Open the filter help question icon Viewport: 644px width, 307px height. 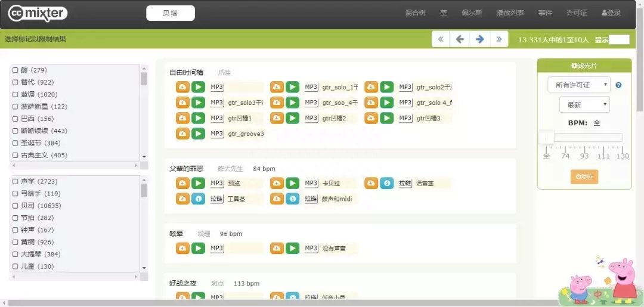click(x=618, y=85)
